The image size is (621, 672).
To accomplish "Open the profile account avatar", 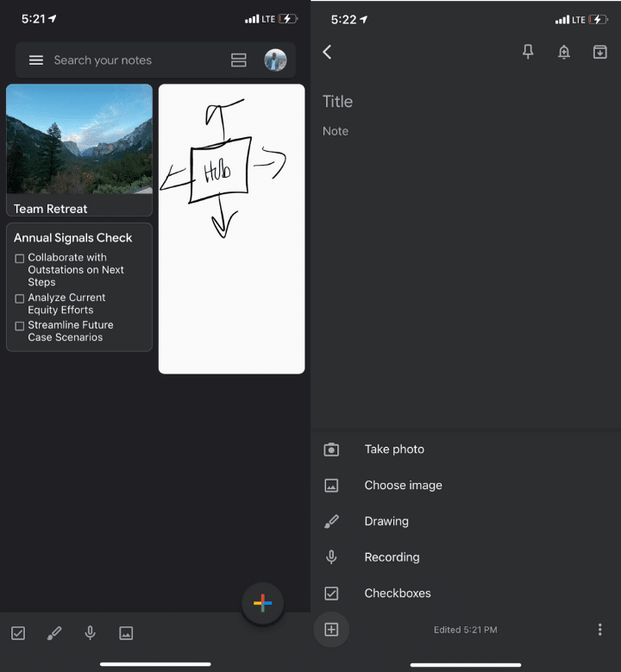I will pos(275,60).
